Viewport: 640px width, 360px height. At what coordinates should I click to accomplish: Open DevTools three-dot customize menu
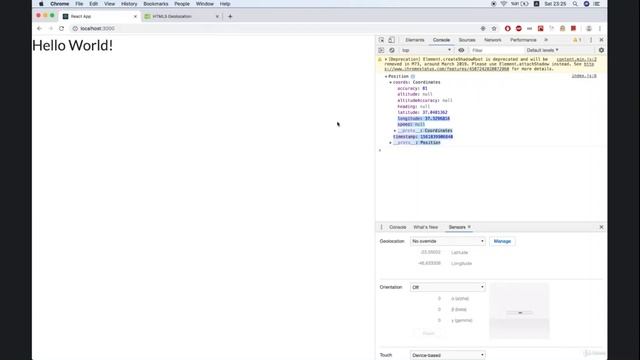pos(591,40)
